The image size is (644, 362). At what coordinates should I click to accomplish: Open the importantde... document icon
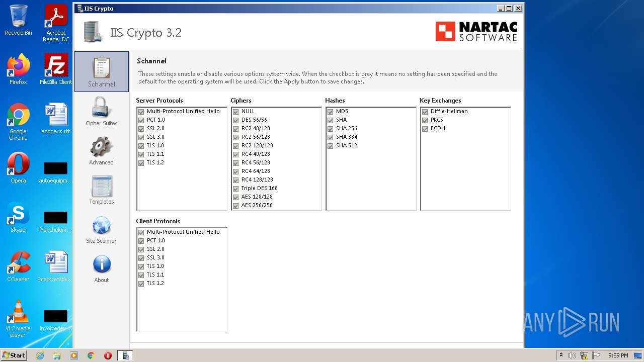(x=56, y=266)
